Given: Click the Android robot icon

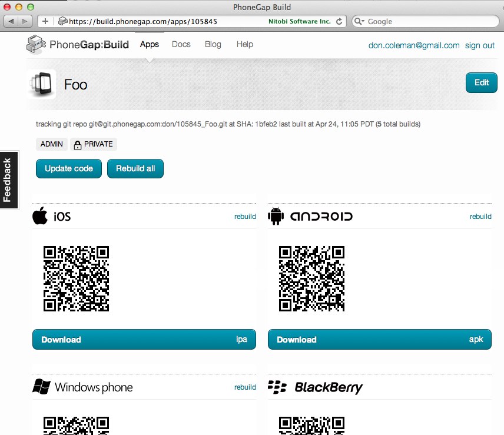Looking at the screenshot, I should [x=276, y=216].
